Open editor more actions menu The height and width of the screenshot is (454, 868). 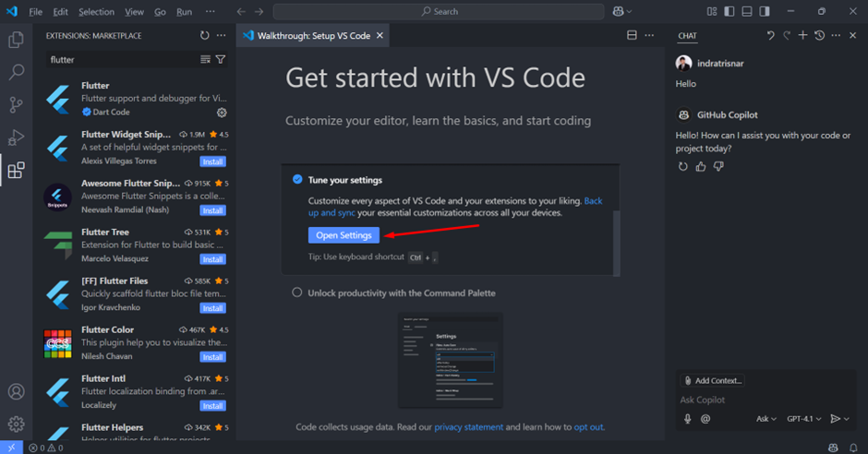pyautogui.click(x=649, y=35)
